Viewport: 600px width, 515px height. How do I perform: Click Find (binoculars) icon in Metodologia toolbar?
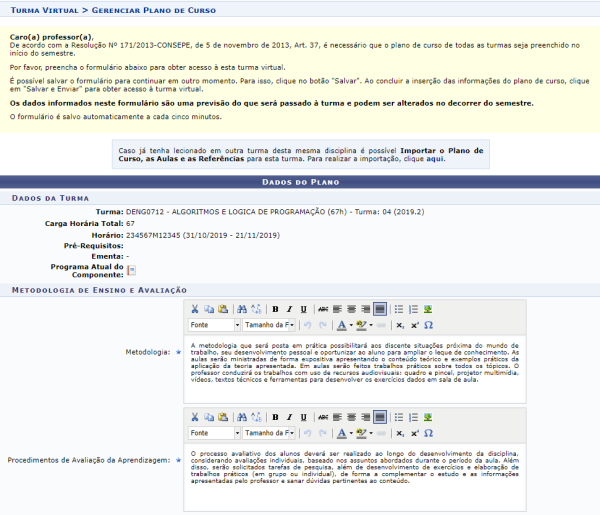pyautogui.click(x=241, y=309)
